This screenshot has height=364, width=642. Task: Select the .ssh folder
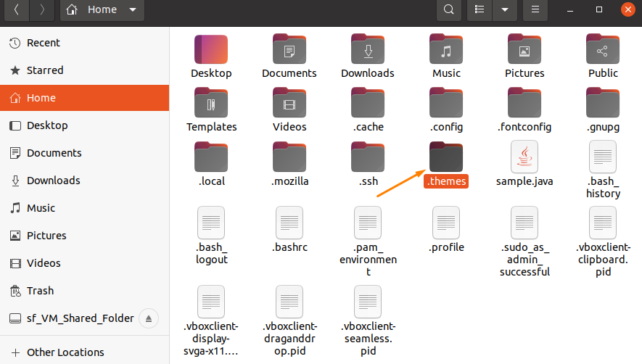click(x=368, y=157)
